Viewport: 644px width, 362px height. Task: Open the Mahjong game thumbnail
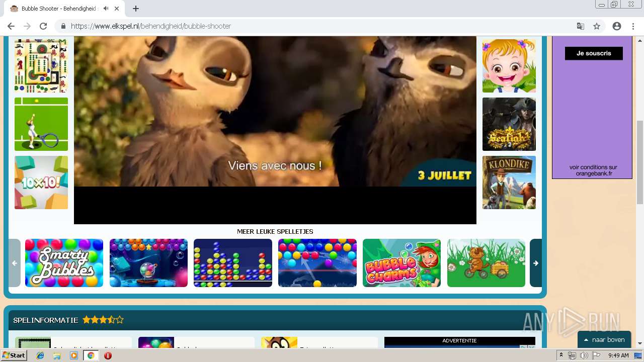pos(41,66)
